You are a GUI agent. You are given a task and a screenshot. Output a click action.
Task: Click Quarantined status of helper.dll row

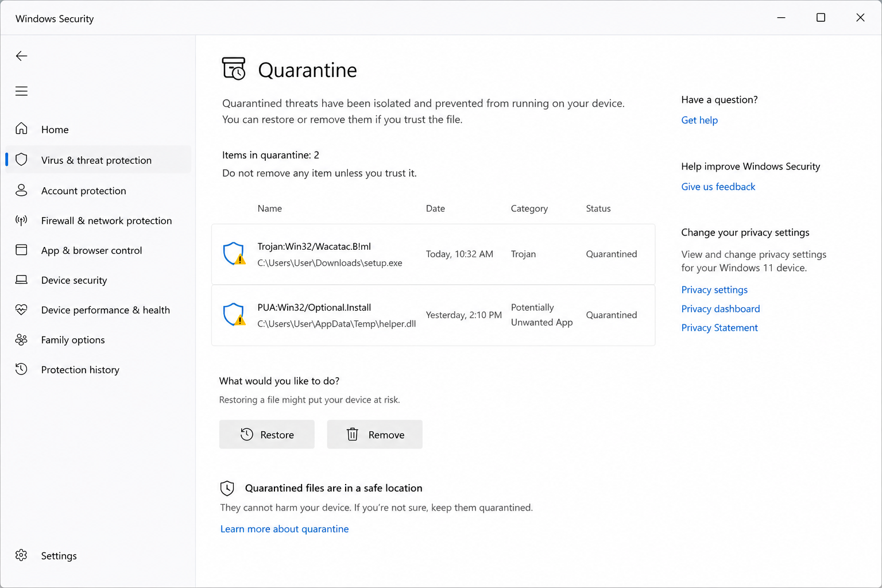[x=612, y=315]
